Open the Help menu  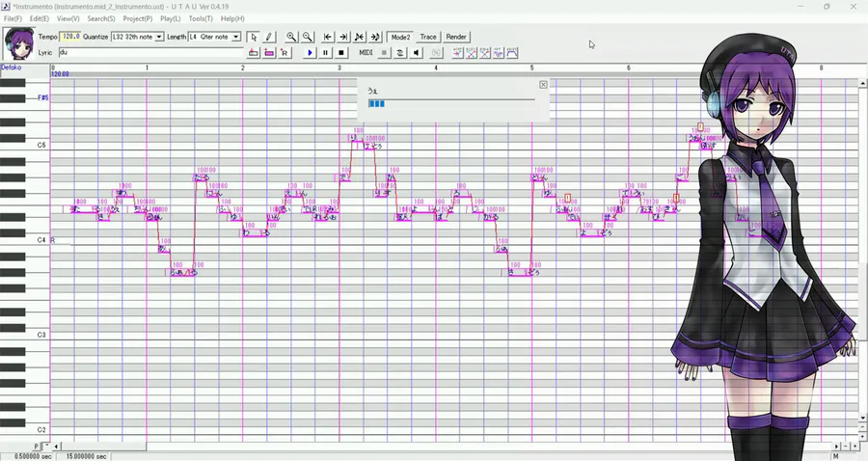coord(232,19)
